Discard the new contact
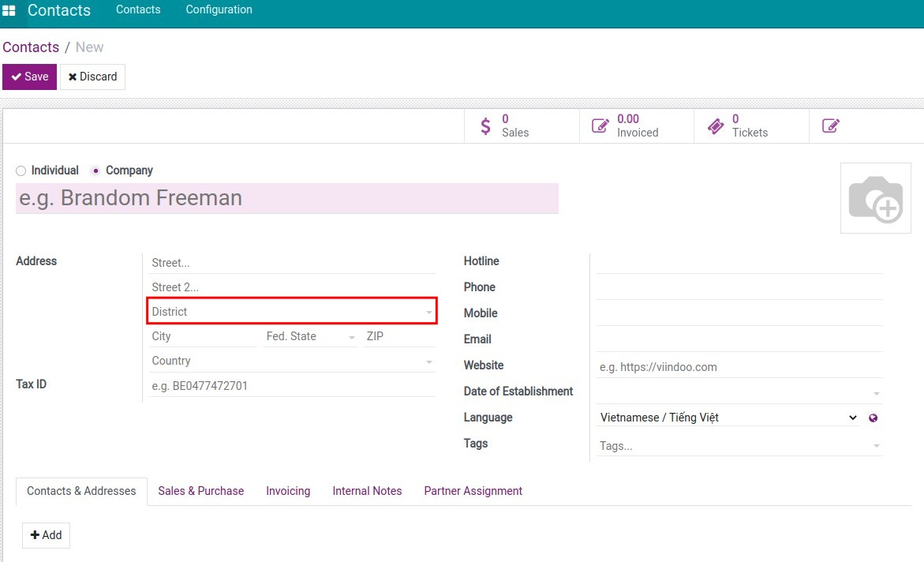Screen dimensions: 924x562 (92, 77)
